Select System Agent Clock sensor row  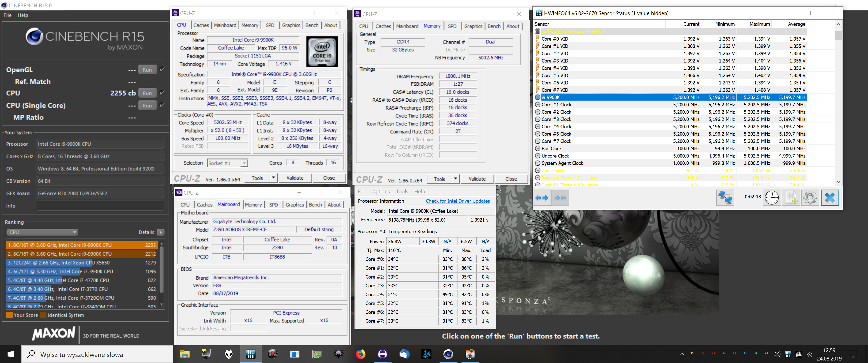(670, 163)
